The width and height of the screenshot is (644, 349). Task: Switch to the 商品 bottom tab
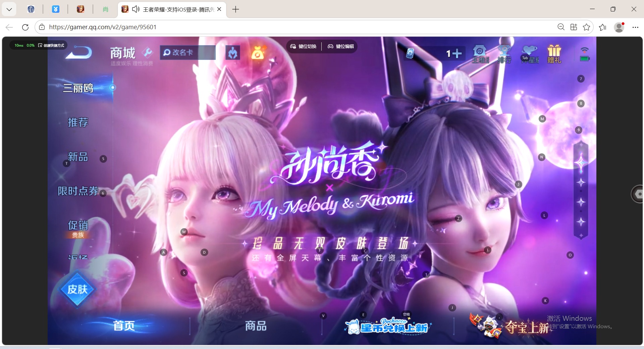coord(256,326)
